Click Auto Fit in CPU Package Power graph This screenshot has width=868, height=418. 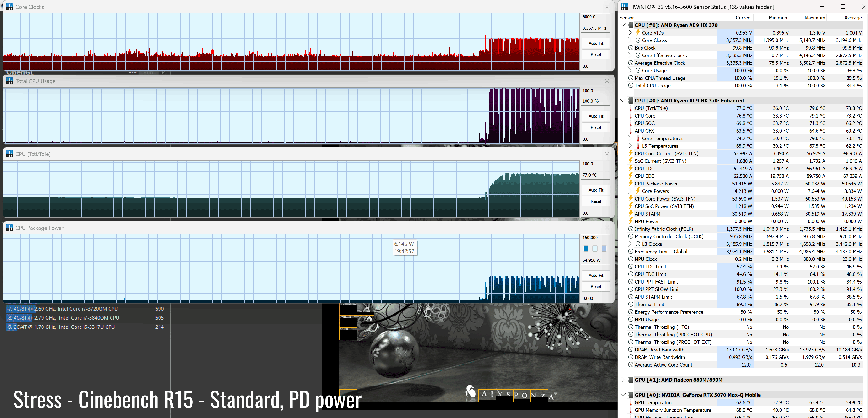point(596,275)
